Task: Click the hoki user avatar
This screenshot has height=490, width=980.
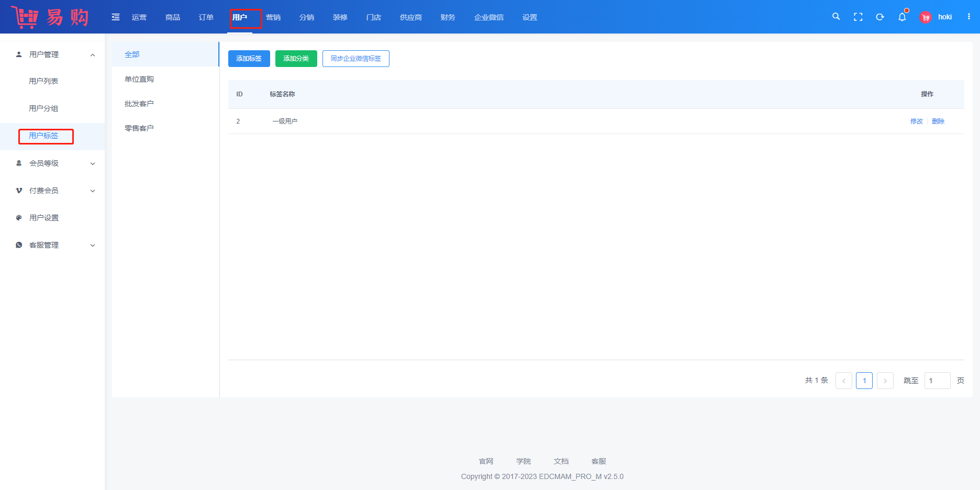Action: (x=926, y=17)
